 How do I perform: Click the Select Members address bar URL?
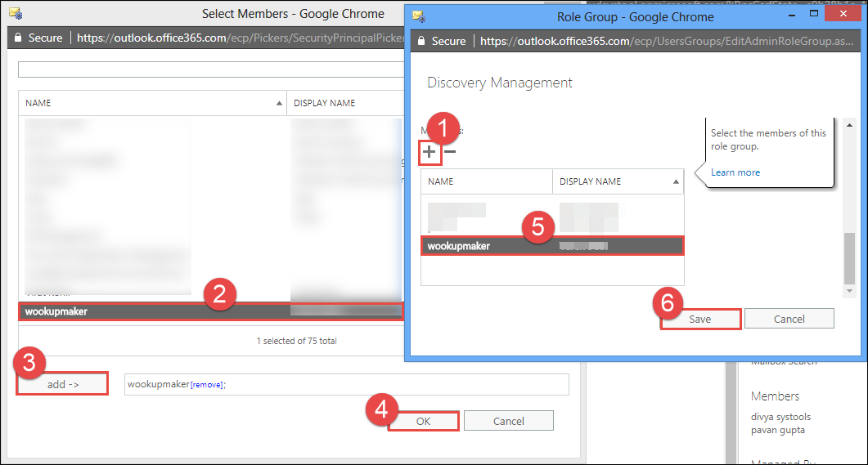tap(241, 38)
